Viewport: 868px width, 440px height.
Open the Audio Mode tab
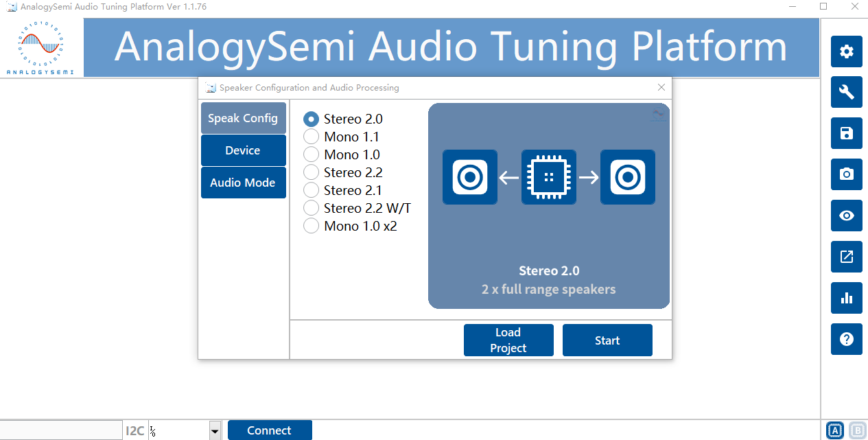click(243, 183)
